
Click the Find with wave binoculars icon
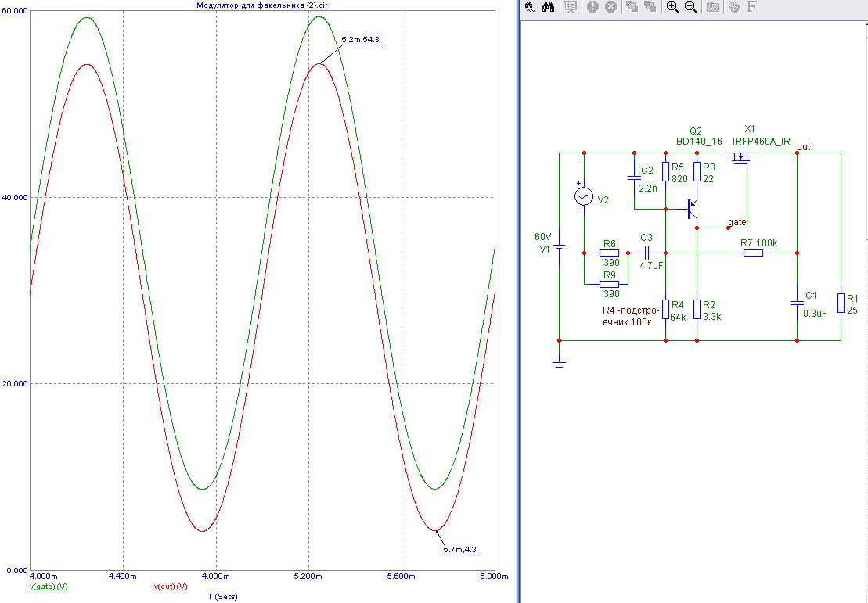pos(530,6)
